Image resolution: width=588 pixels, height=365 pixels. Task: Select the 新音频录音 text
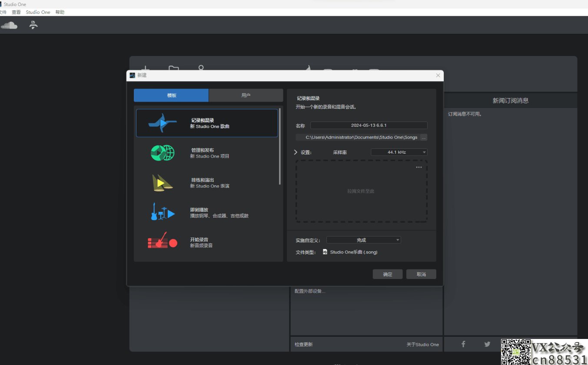[x=201, y=246]
